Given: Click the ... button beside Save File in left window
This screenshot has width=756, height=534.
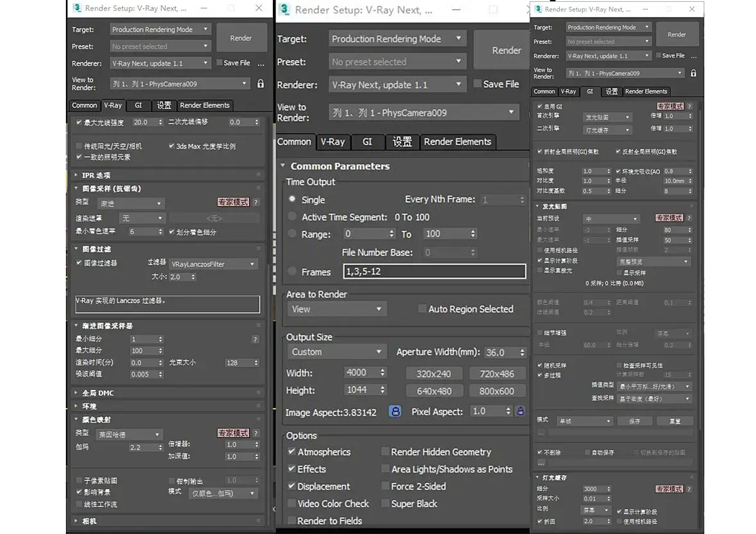Looking at the screenshot, I should (261, 63).
